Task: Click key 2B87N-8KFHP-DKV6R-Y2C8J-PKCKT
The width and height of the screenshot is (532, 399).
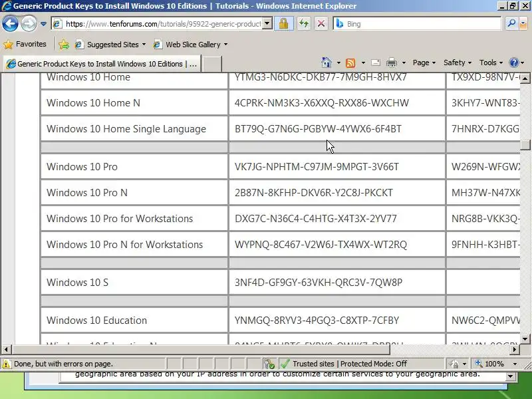Action: tap(313, 193)
